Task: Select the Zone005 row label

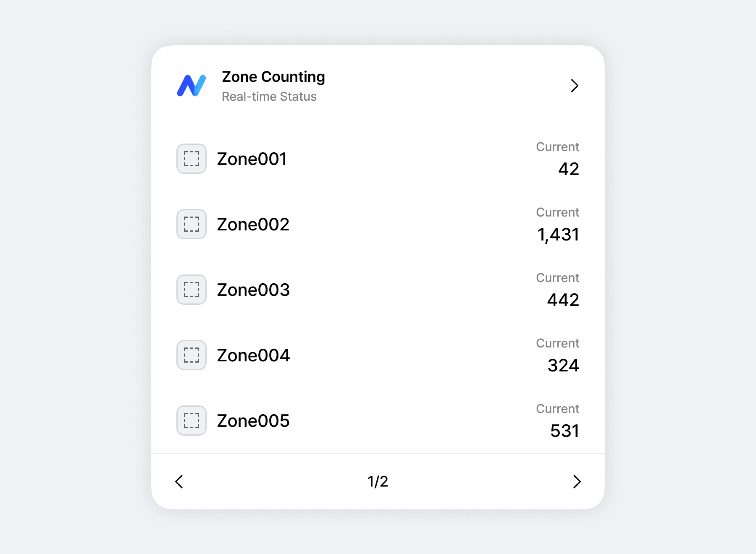Action: (253, 421)
